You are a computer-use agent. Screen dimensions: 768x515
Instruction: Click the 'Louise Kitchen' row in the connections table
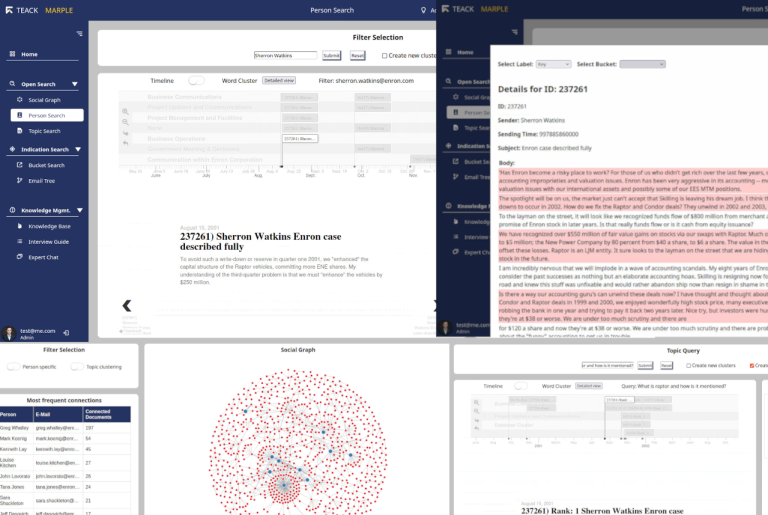click(65, 463)
